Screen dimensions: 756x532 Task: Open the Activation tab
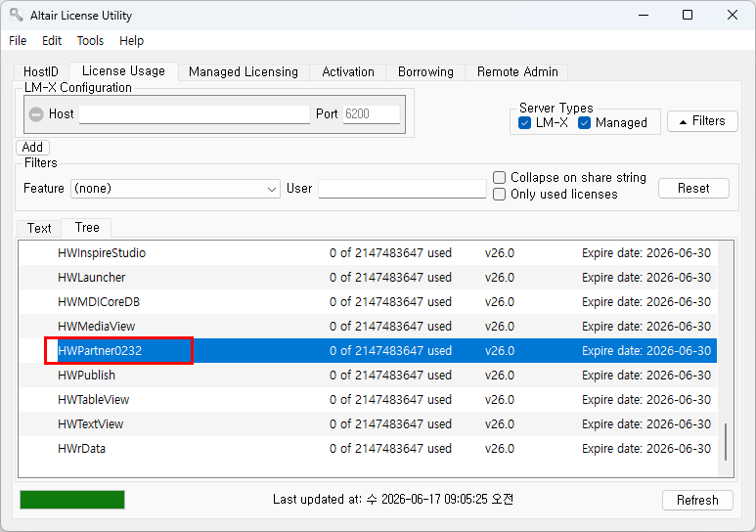[x=347, y=71]
